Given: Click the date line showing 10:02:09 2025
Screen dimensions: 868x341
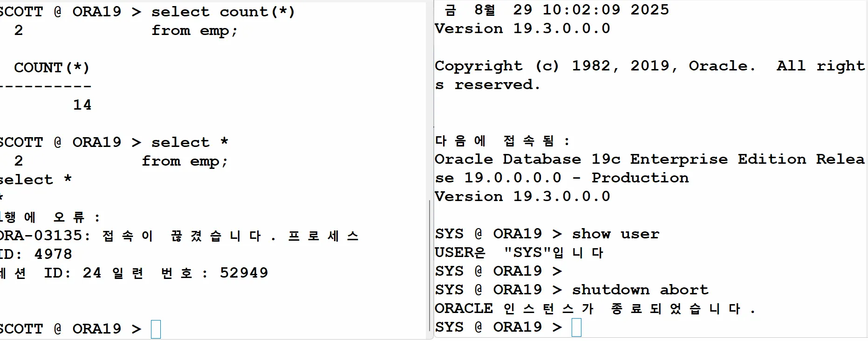Looking at the screenshot, I should pos(556,10).
